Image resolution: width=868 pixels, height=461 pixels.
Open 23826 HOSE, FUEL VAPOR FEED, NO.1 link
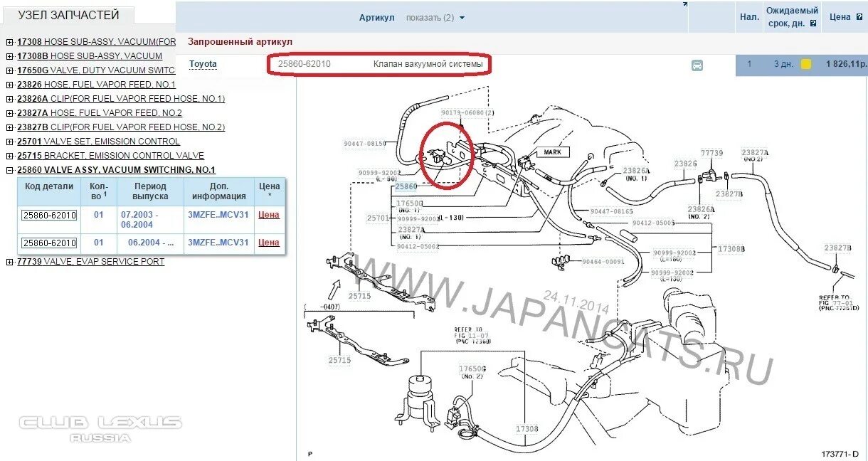point(96,85)
